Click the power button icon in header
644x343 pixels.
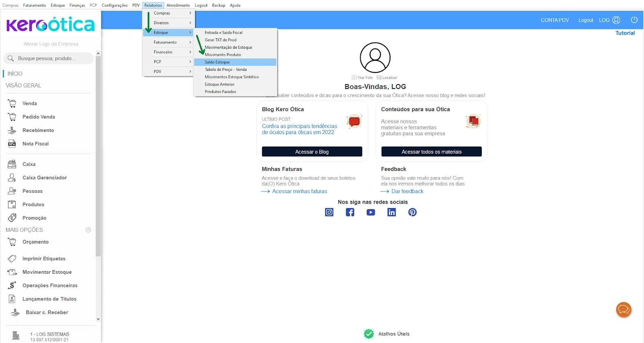point(634,20)
